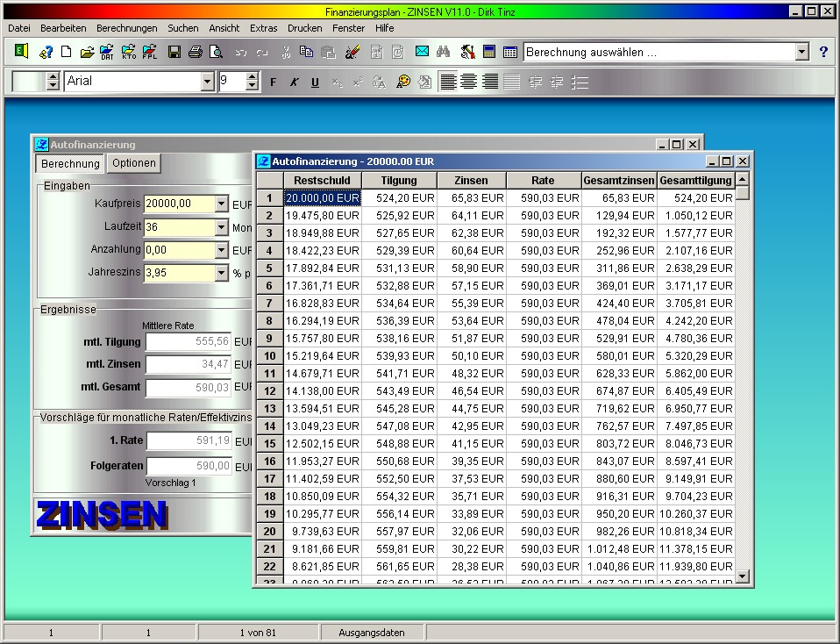The height and width of the screenshot is (644, 840).
Task: Click up arrow of leftmost format spinner
Action: tap(53, 77)
